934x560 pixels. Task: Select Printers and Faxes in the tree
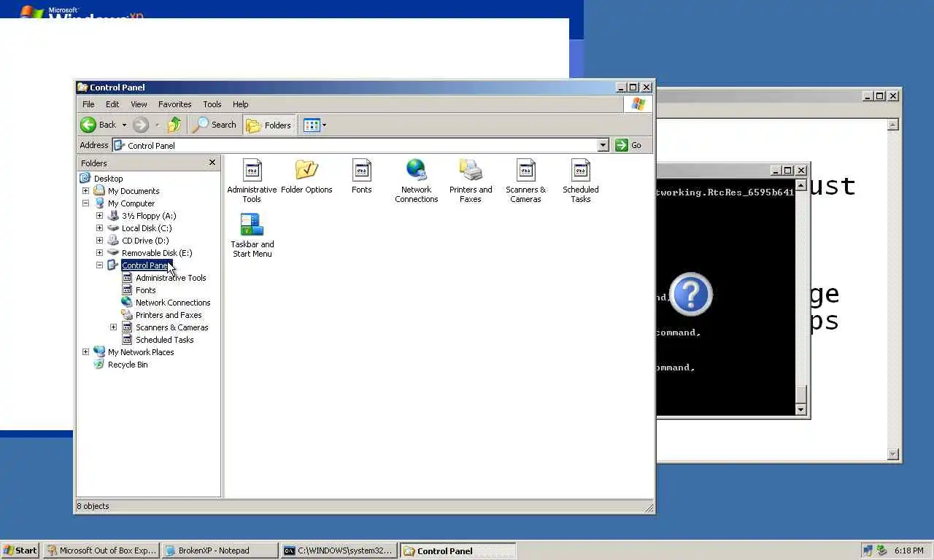point(169,315)
